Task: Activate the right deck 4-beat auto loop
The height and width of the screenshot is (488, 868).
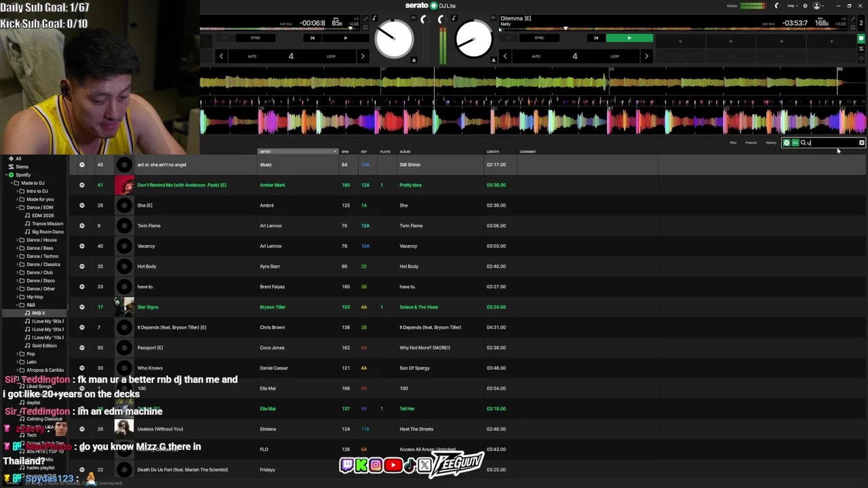Action: pos(574,56)
